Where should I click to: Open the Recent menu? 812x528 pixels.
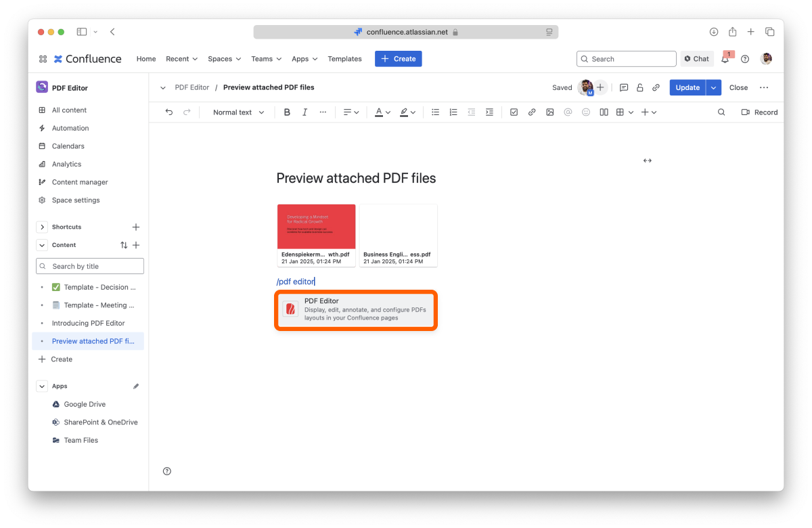(182, 59)
